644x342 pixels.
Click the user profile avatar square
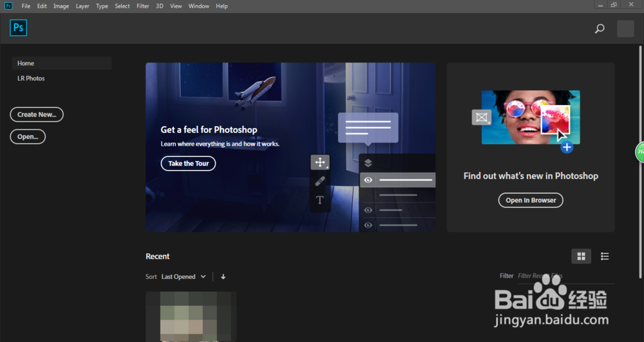click(625, 29)
